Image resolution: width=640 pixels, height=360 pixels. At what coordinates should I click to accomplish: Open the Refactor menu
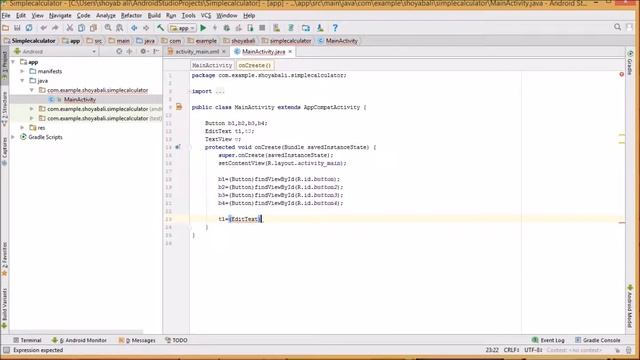click(131, 16)
